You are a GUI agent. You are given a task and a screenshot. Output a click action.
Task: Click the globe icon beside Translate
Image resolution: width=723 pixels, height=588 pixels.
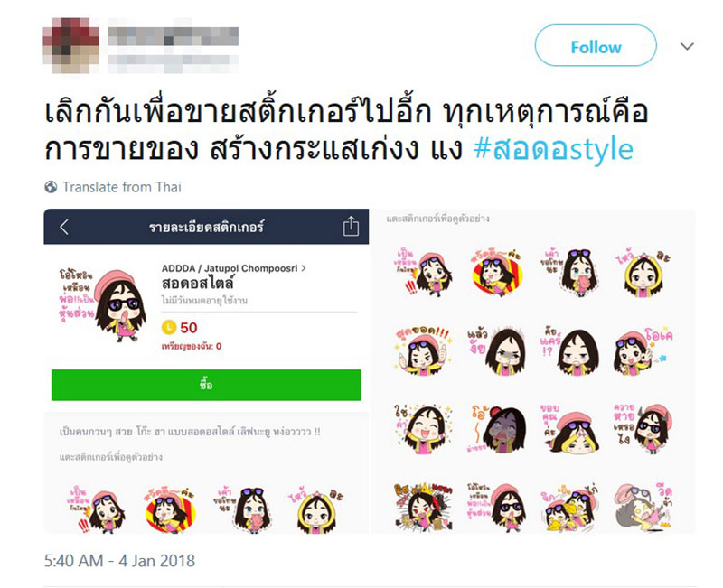(51, 187)
